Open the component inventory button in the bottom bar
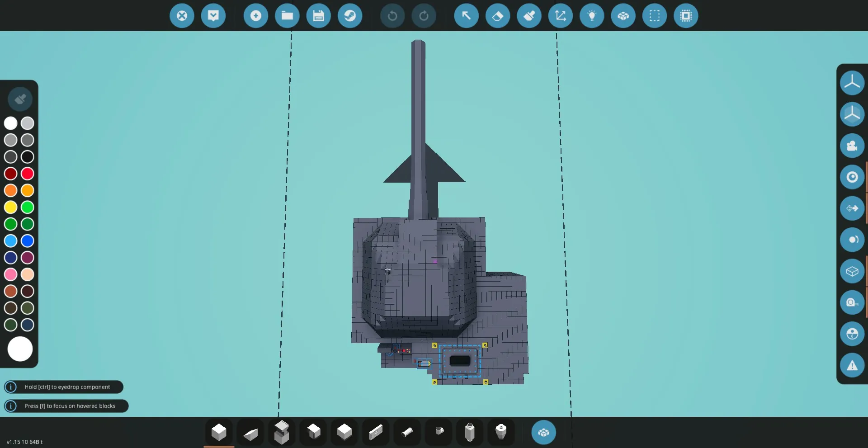 543,433
